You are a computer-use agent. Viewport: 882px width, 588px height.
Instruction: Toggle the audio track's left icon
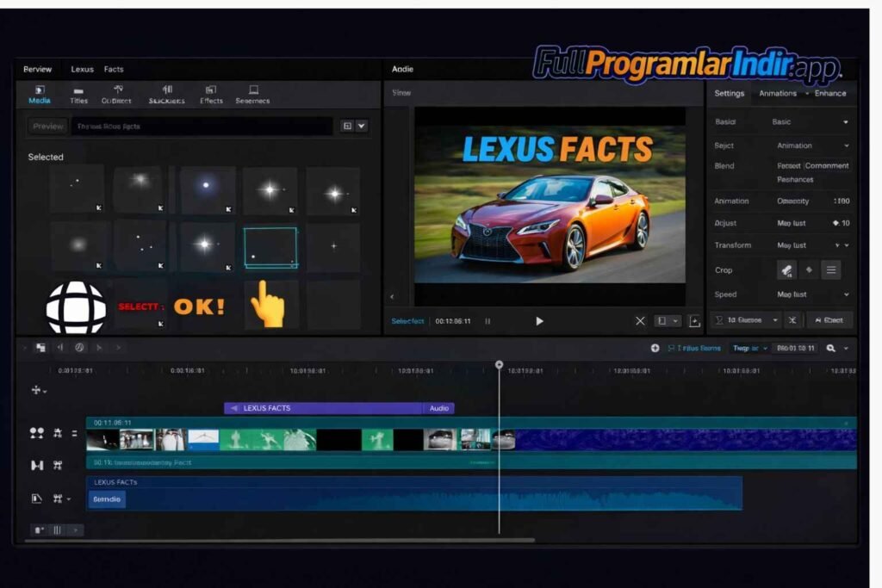(37, 498)
